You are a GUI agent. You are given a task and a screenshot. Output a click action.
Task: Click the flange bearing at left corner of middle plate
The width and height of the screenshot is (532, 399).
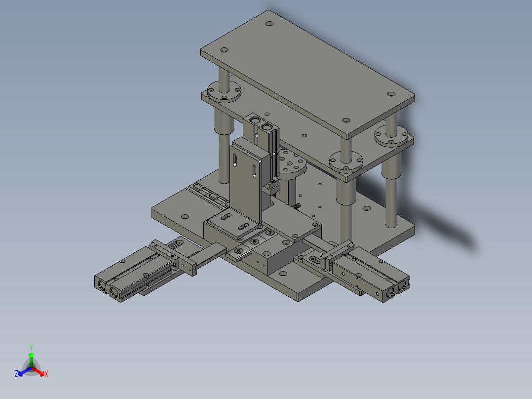224,91
